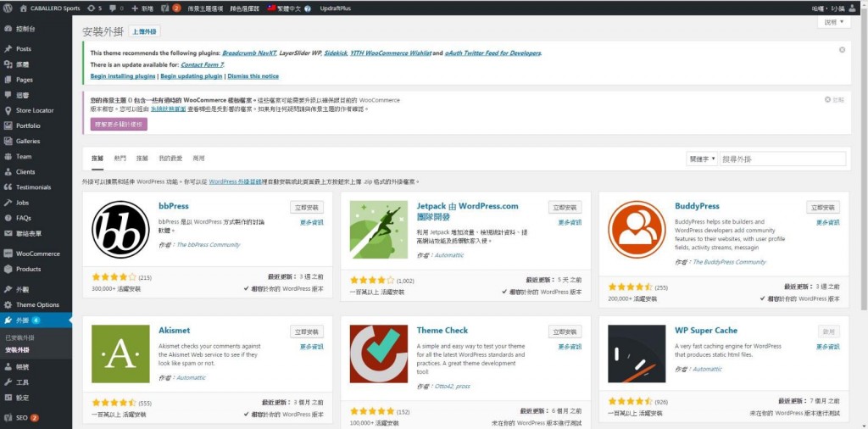Install Jetpack with its install button
Image resolution: width=868 pixels, height=429 pixels.
[x=565, y=207]
